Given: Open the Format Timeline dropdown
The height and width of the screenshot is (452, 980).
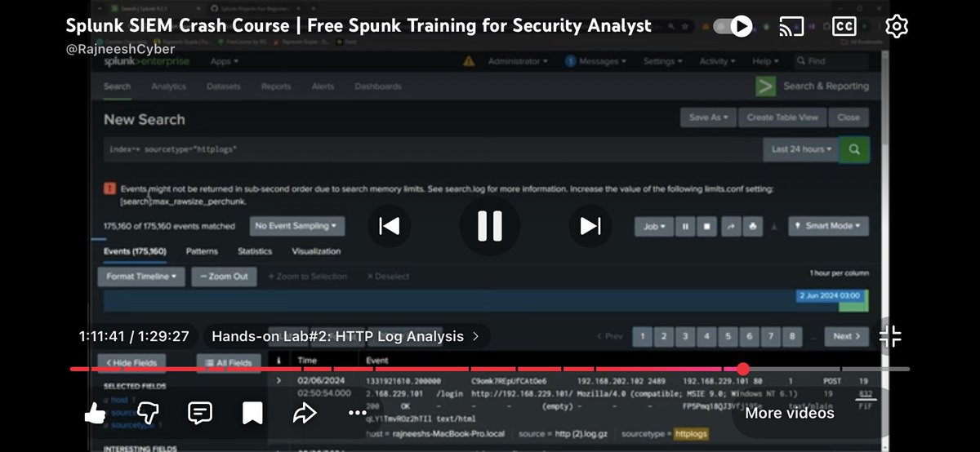Looking at the screenshot, I should coord(142,277).
